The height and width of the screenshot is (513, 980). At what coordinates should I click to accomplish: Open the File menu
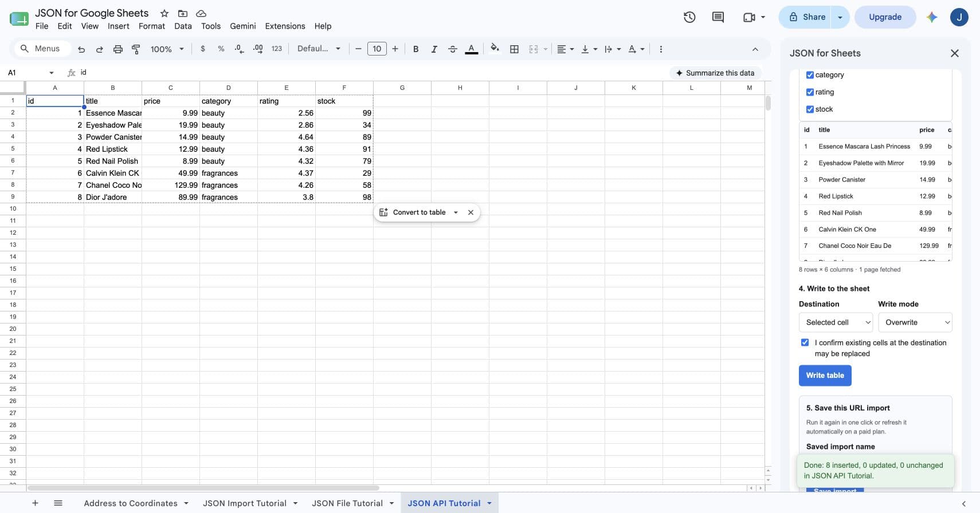coord(42,26)
